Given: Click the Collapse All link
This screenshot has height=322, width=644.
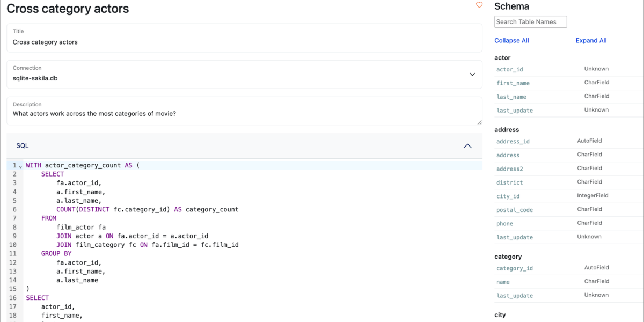Looking at the screenshot, I should pyautogui.click(x=511, y=41).
